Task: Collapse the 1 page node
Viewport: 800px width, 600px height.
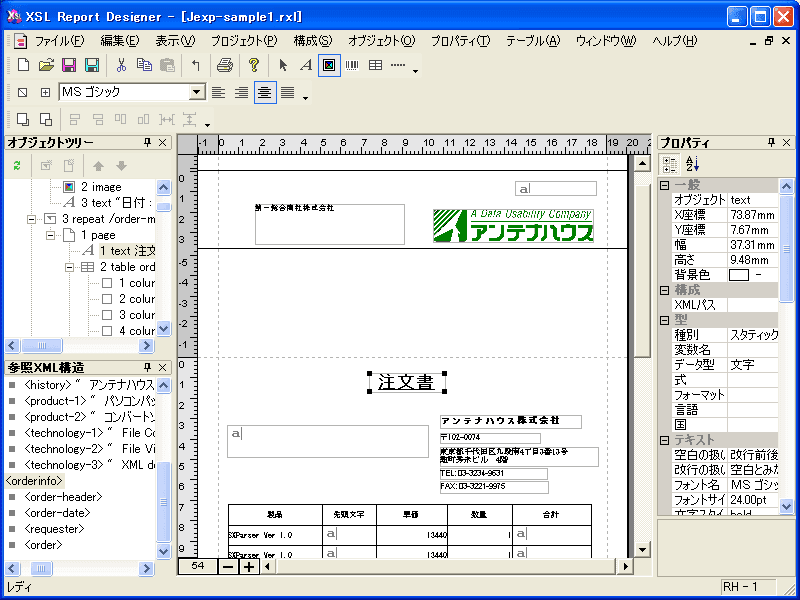Action: point(51,235)
